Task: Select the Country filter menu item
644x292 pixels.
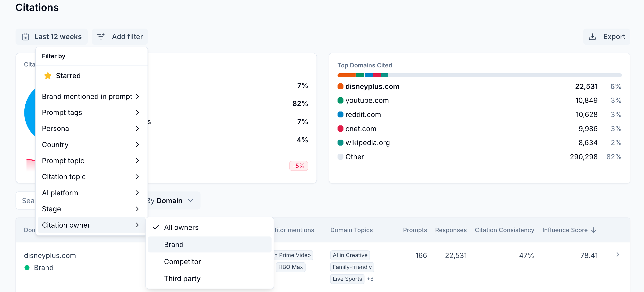Action: pos(90,145)
